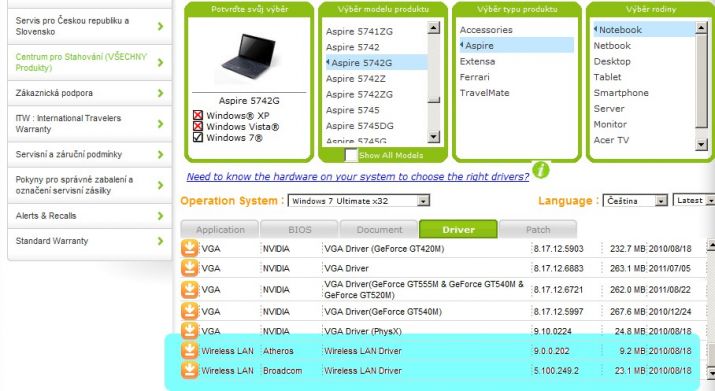
Task: Open the Latest version dropdown
Action: pos(694,200)
